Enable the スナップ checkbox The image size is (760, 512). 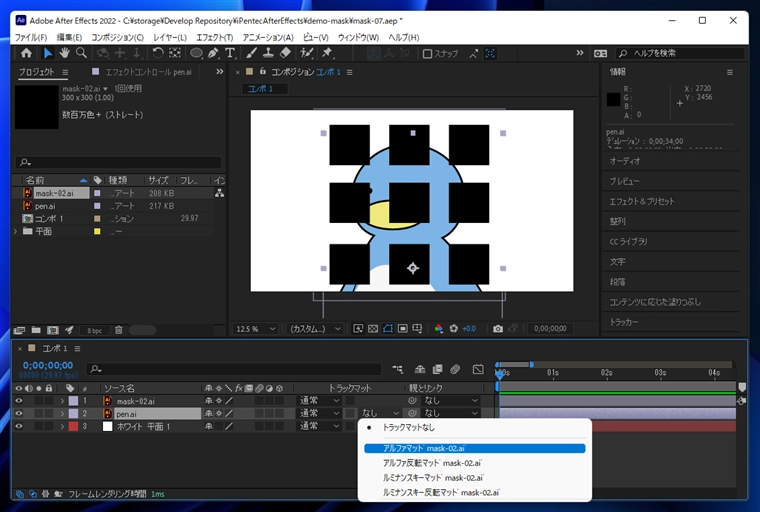(427, 54)
